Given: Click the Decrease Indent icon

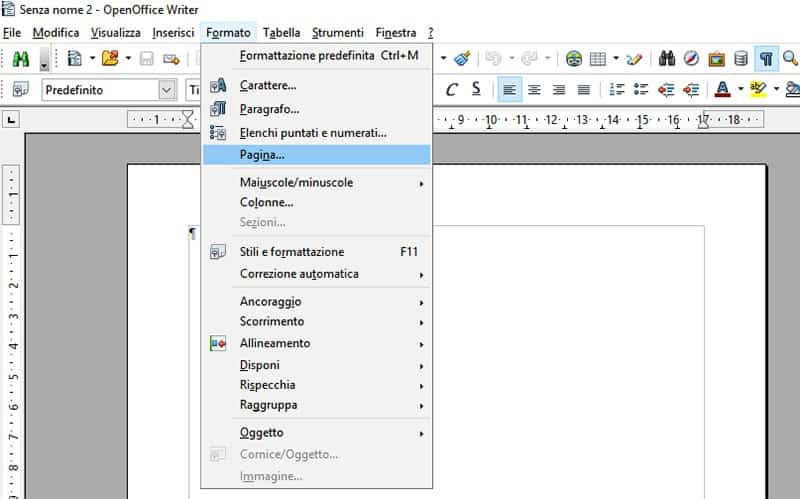Looking at the screenshot, I should [x=666, y=90].
